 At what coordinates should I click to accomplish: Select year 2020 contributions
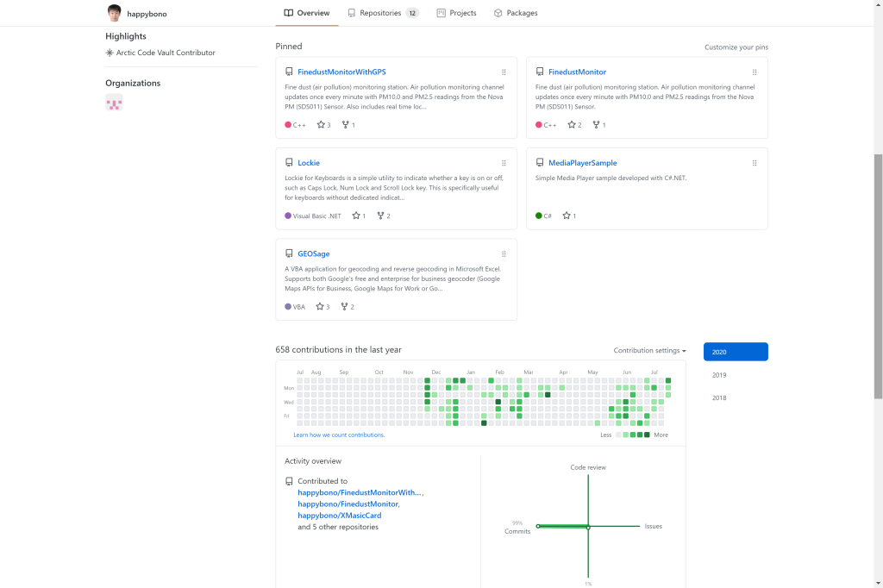(x=736, y=352)
